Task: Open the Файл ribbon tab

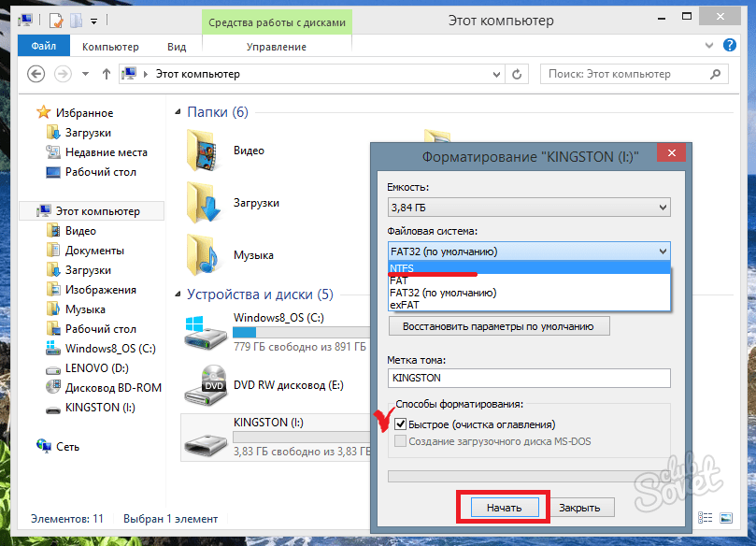Action: pos(43,46)
